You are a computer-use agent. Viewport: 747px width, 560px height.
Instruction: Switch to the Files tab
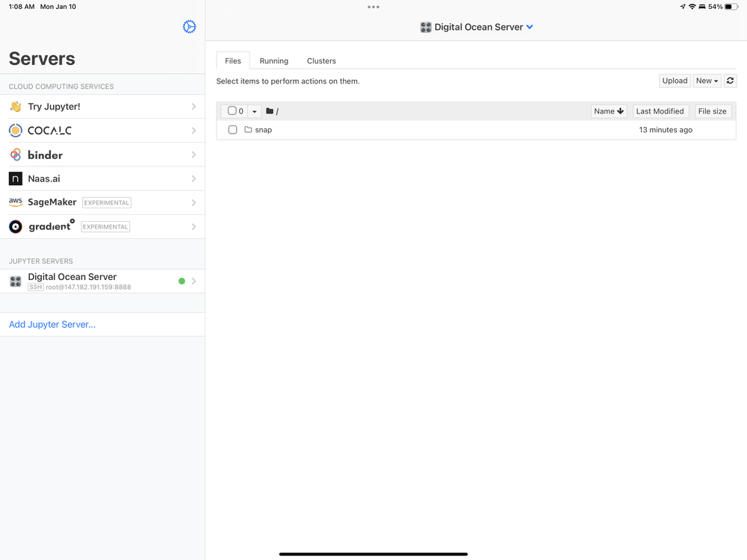coord(233,61)
